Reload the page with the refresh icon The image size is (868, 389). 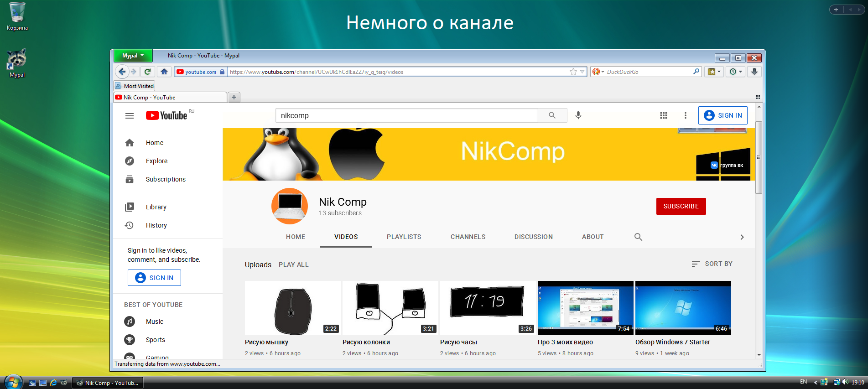tap(147, 72)
